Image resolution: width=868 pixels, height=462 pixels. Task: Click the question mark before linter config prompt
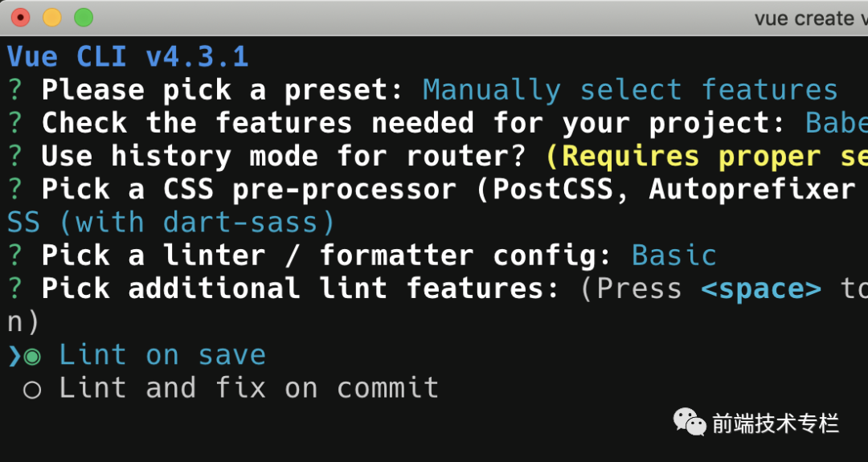click(15, 256)
